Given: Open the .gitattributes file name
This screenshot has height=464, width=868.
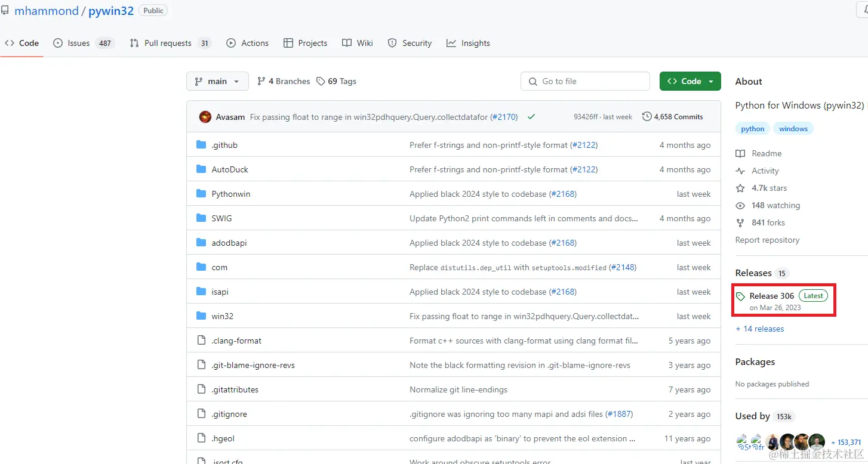Looking at the screenshot, I should pos(235,389).
